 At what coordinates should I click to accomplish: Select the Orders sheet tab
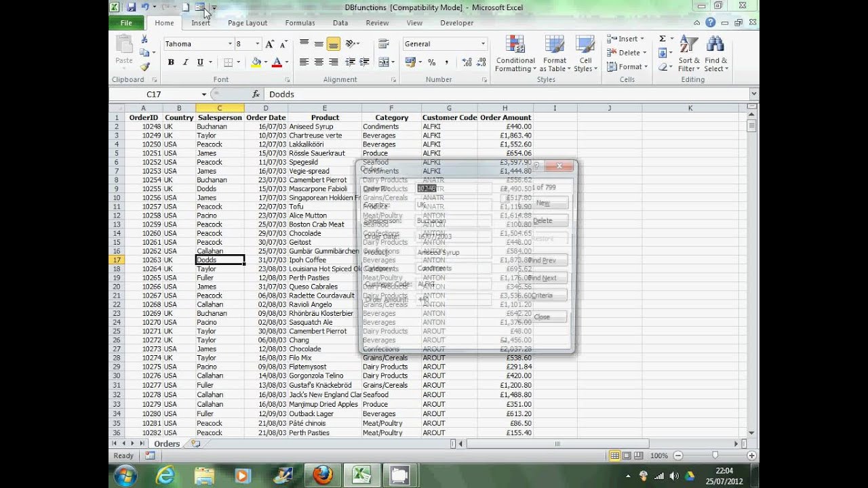click(x=167, y=444)
